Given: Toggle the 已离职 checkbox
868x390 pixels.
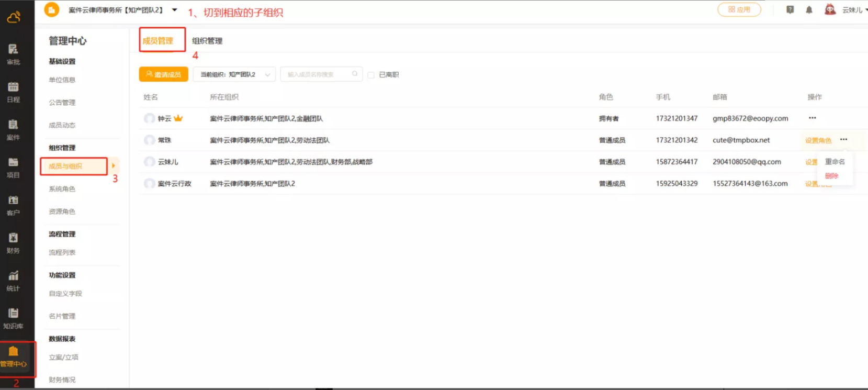Looking at the screenshot, I should point(371,75).
